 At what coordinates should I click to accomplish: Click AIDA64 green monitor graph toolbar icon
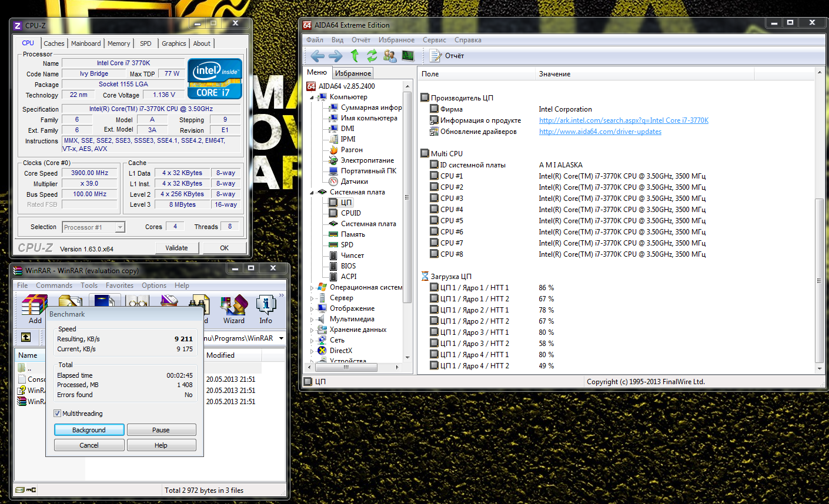pos(408,56)
